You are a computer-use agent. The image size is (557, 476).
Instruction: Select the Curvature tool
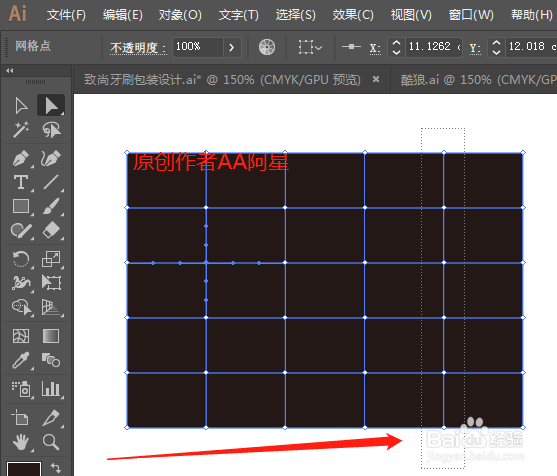pyautogui.click(x=51, y=158)
